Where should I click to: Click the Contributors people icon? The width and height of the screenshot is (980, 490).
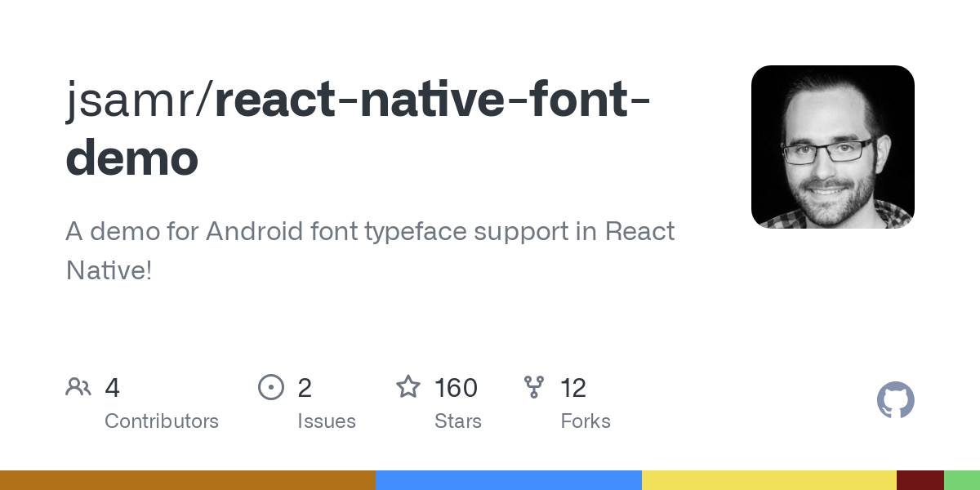click(x=78, y=387)
